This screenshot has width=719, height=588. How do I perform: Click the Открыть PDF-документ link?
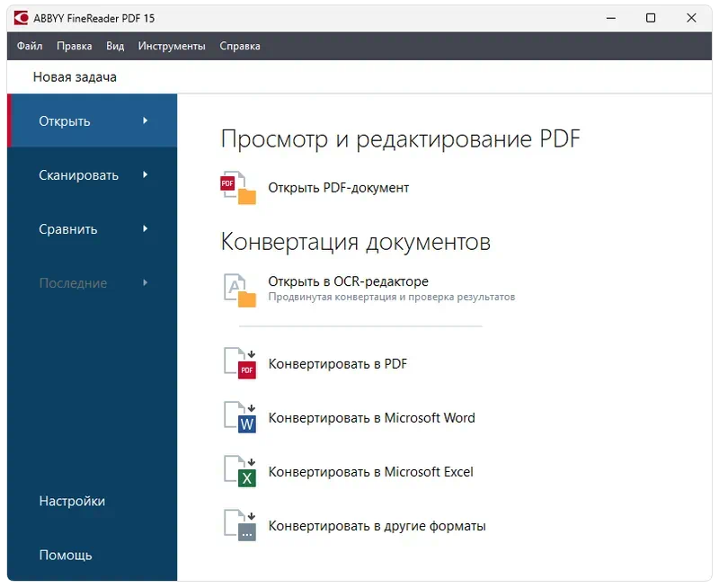[339, 188]
